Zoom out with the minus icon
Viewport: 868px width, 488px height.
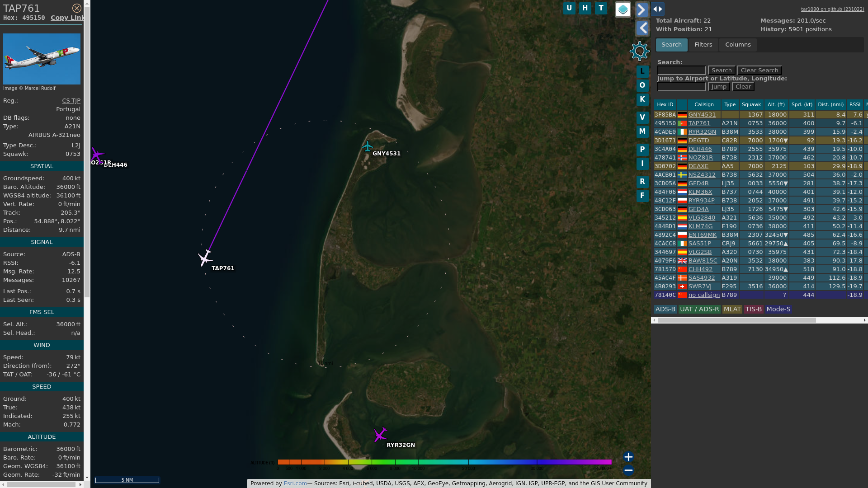628,470
